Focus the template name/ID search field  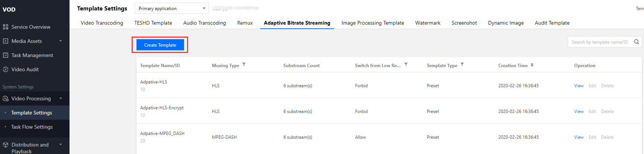599,42
